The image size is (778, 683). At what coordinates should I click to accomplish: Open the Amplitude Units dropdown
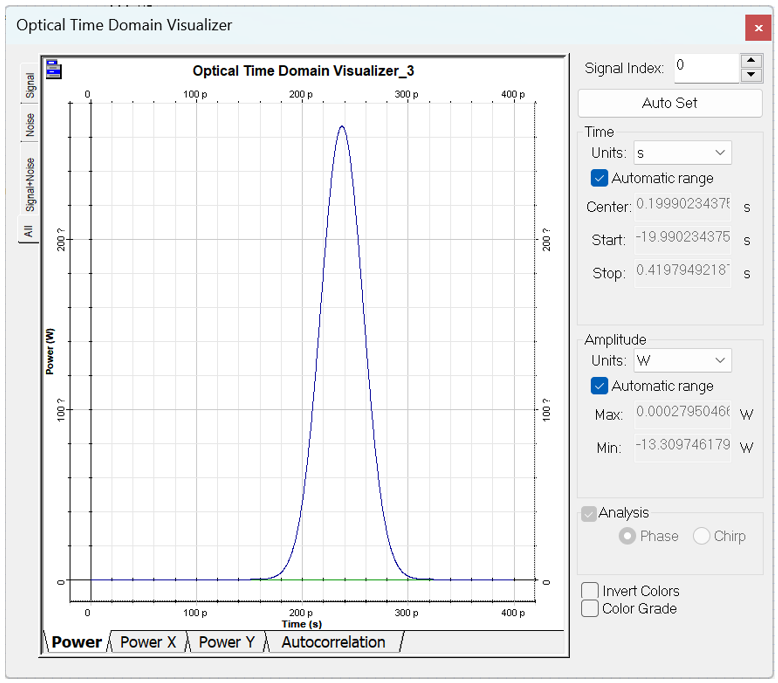tap(682, 361)
